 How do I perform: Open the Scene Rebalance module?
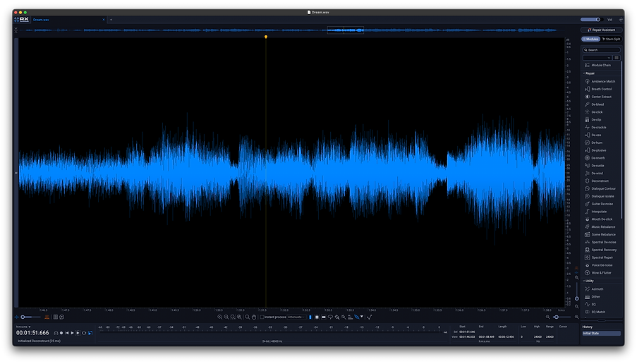tap(600, 234)
